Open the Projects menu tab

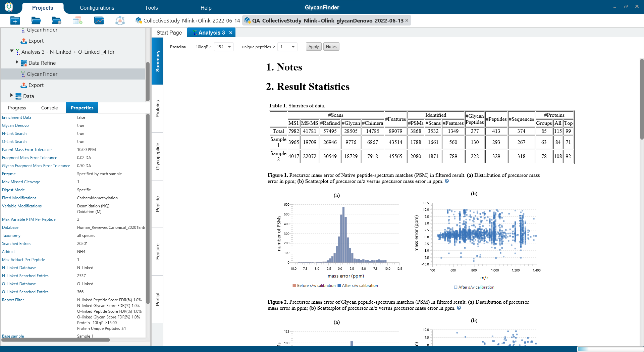point(43,8)
